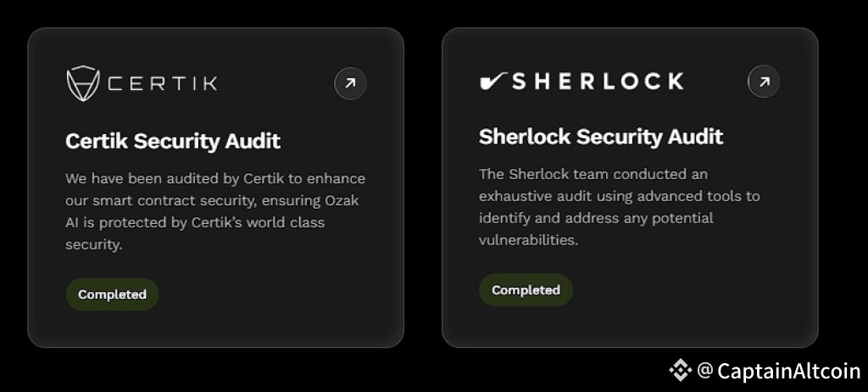Image resolution: width=868 pixels, height=392 pixels.
Task: Click the Certik shield emblem
Action: tap(84, 82)
